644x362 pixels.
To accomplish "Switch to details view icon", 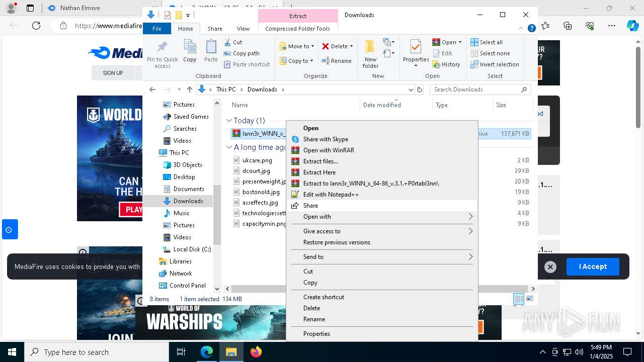I will click(519, 299).
